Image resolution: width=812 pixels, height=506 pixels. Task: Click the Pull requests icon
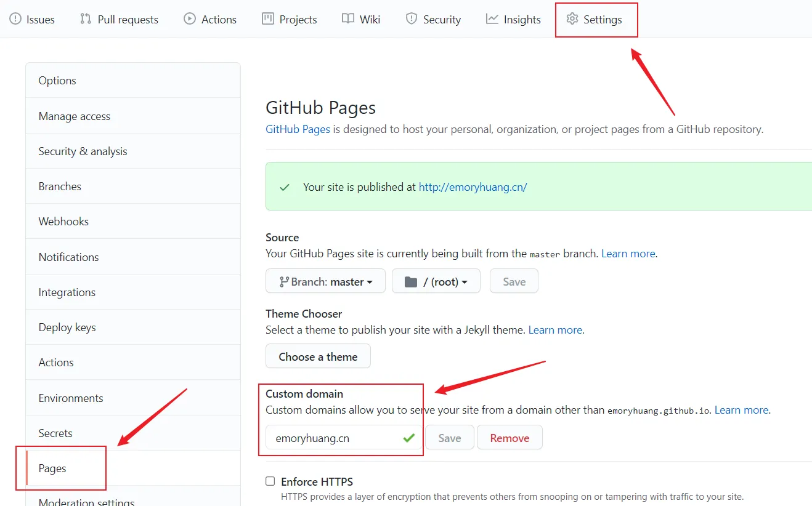coord(86,19)
